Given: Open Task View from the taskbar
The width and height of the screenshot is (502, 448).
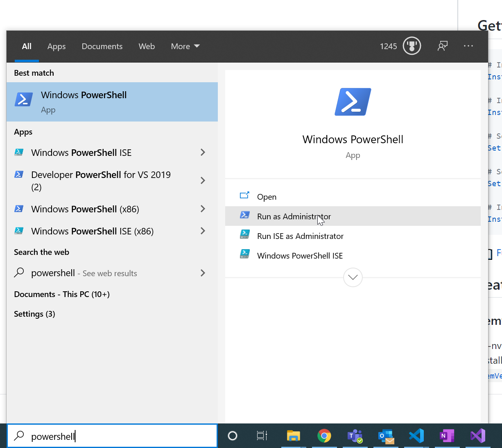Looking at the screenshot, I should coord(262,436).
